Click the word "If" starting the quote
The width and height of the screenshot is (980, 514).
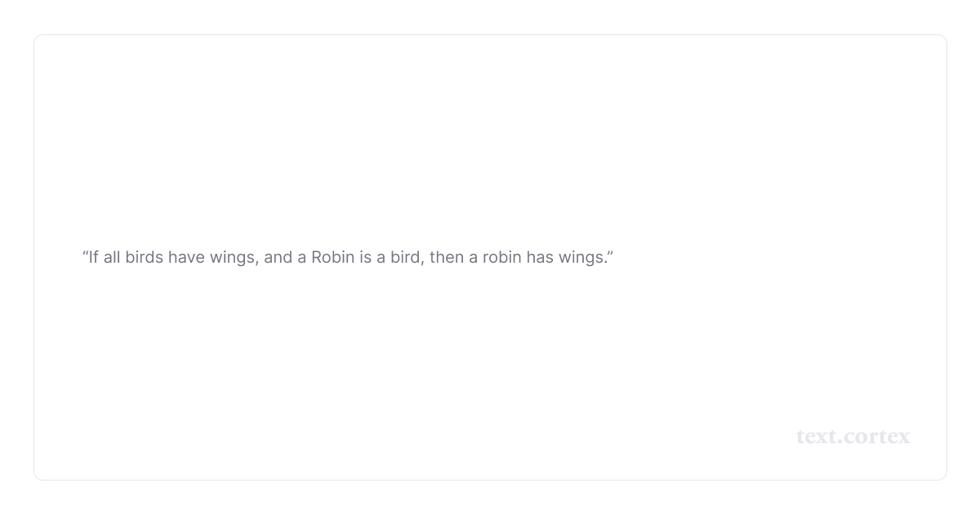click(93, 257)
